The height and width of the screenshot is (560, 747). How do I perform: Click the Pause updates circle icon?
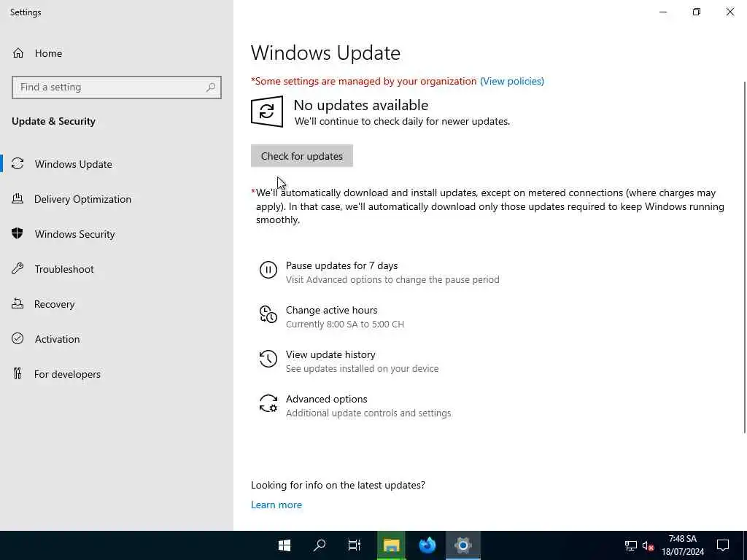click(x=268, y=270)
